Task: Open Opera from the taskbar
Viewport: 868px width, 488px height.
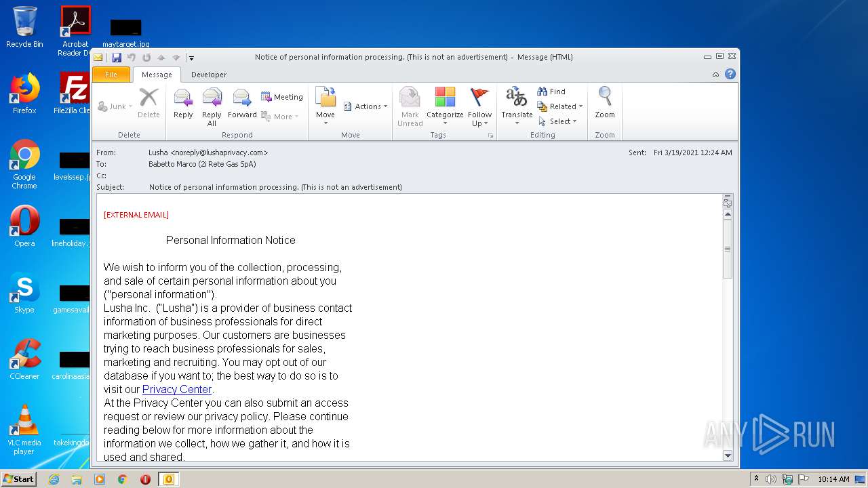Action: [145, 479]
